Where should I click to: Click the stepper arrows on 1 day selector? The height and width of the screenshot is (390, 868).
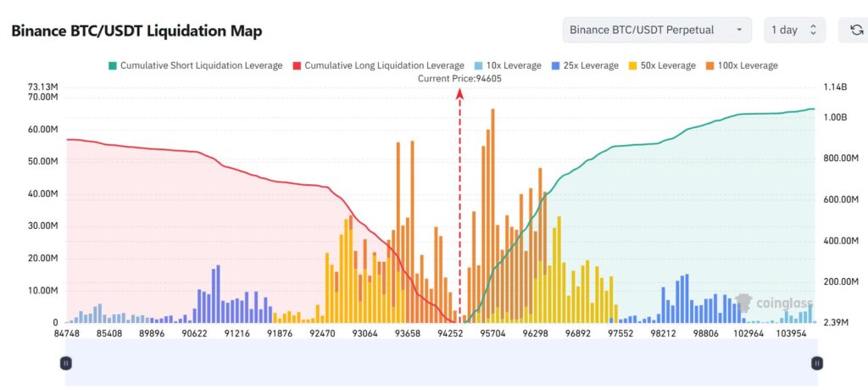click(x=813, y=30)
